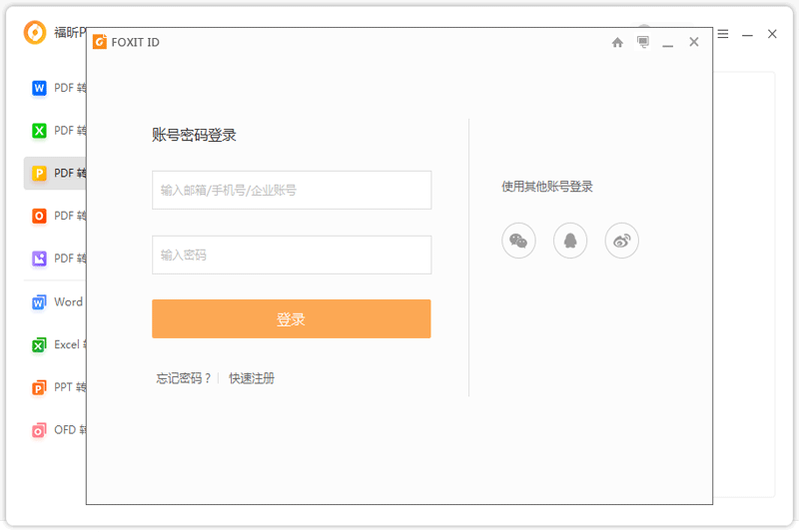Image resolution: width=799 pixels, height=532 pixels.
Task: Click the Foxit app logo at top-left
Action: 35,33
